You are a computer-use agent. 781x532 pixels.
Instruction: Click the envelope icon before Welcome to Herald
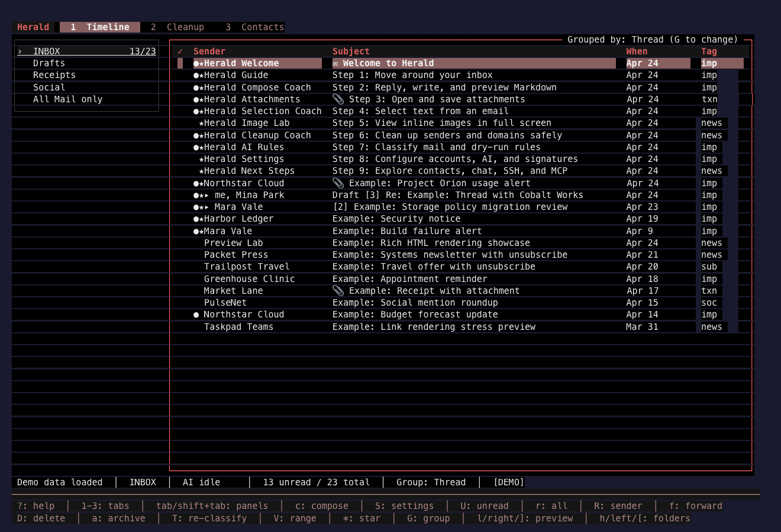coord(335,63)
